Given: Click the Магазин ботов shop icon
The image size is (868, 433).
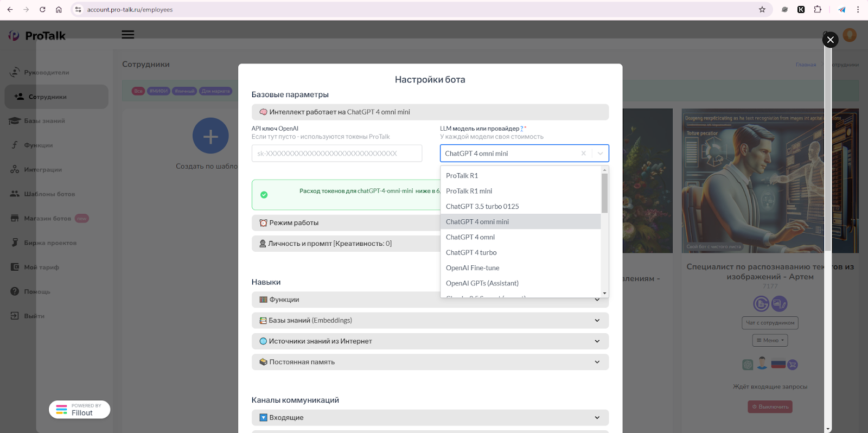Looking at the screenshot, I should click(15, 218).
